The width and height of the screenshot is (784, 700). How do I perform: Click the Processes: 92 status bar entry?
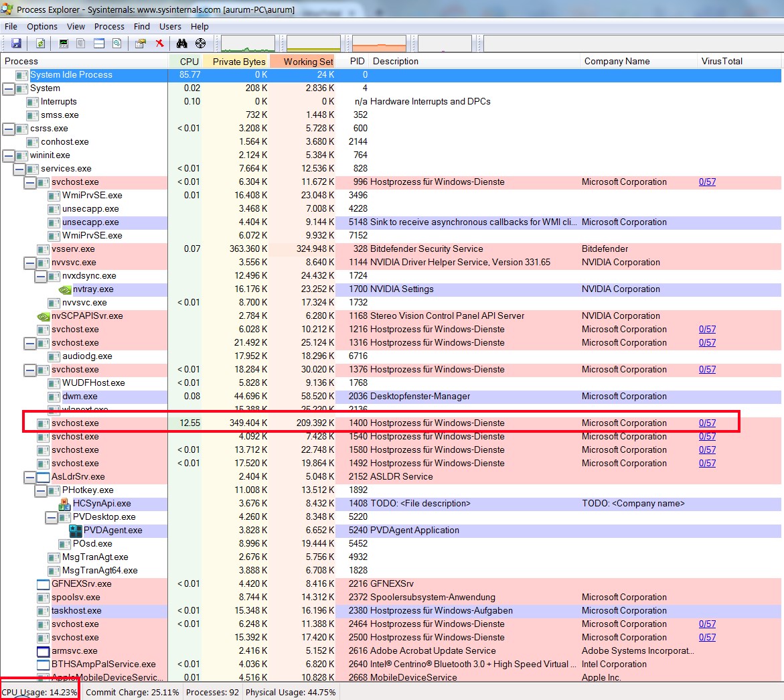pos(212,693)
